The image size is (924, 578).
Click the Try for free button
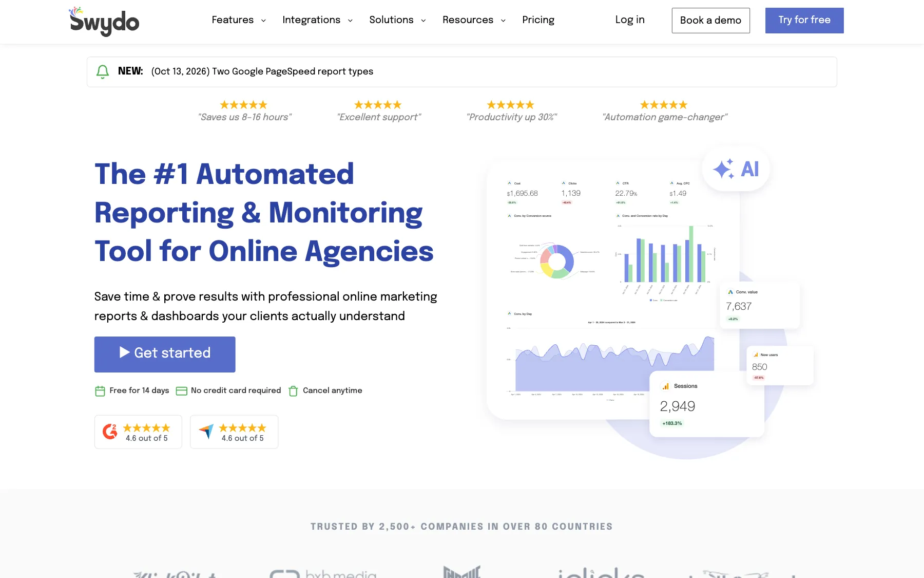pyautogui.click(x=804, y=21)
